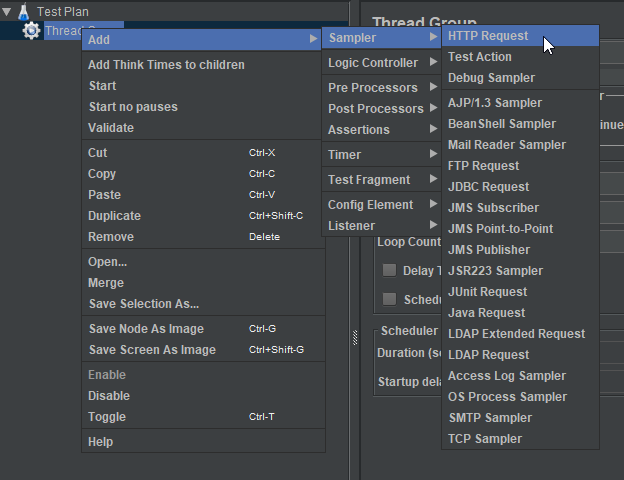Viewport: 624px width, 480px height.
Task: Collapse the Test Plan tree node
Action: [6, 12]
